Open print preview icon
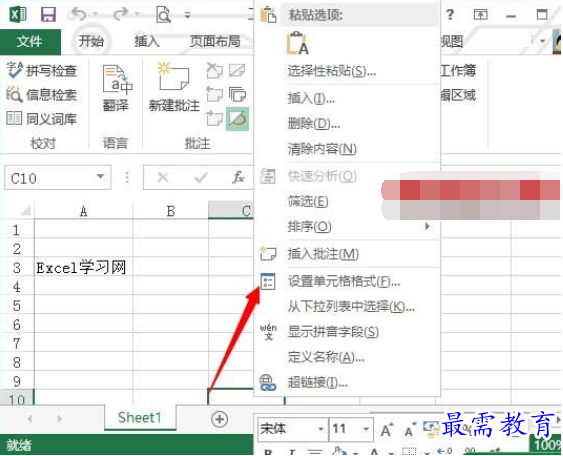Viewport: 563px width, 456px height. tap(163, 15)
